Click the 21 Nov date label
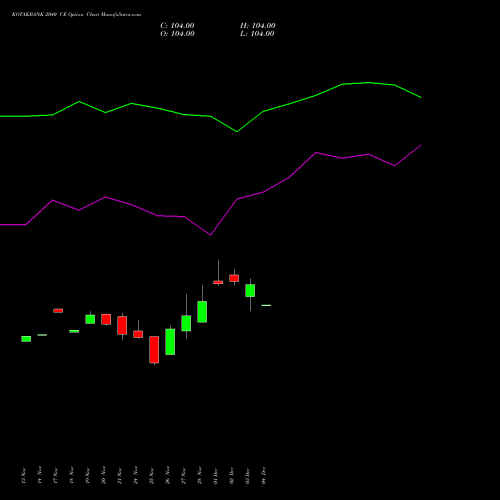This screenshot has width=500, height=500. click(120, 475)
